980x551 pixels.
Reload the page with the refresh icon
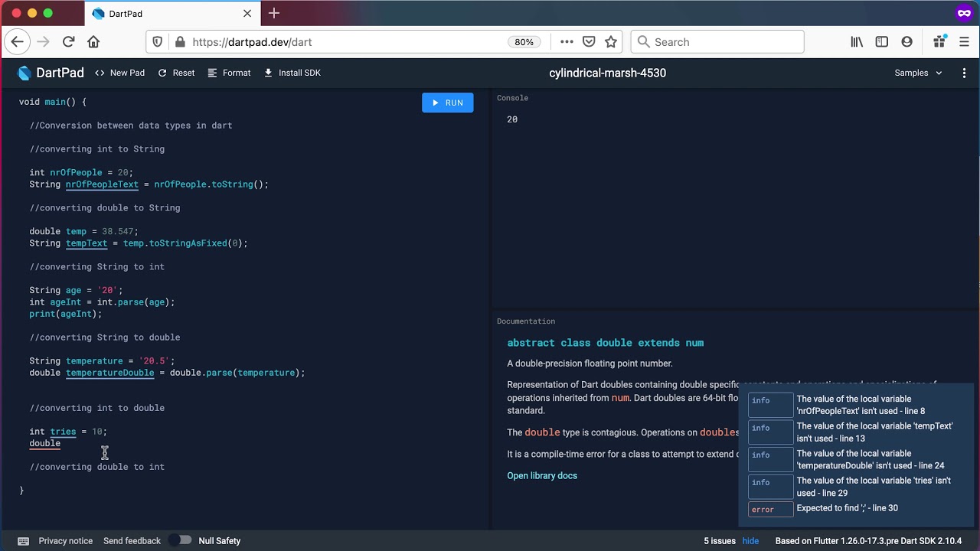tap(68, 42)
